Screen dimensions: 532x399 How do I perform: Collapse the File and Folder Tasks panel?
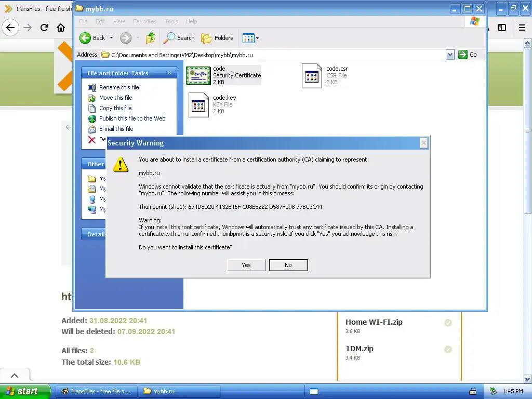(169, 73)
